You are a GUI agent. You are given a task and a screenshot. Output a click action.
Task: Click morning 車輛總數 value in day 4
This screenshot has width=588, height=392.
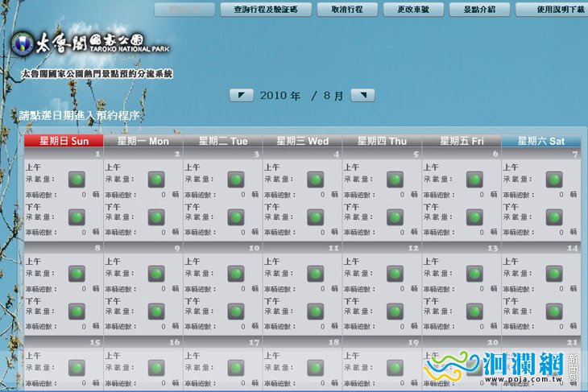(x=322, y=195)
